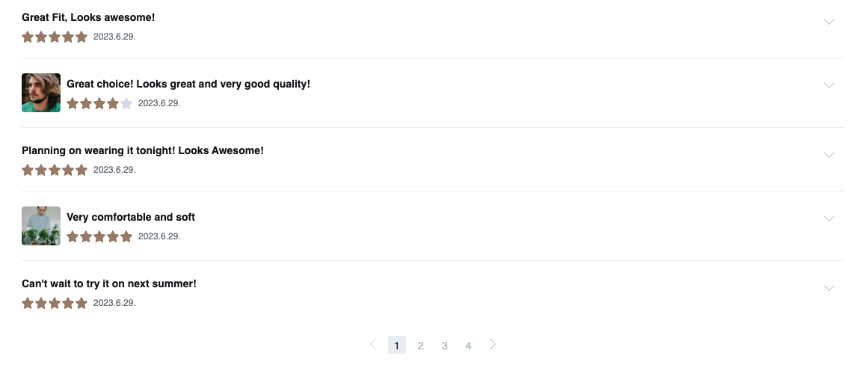Screen dimensions: 868x377
Task: Go to reviews page 3
Action: [445, 346]
